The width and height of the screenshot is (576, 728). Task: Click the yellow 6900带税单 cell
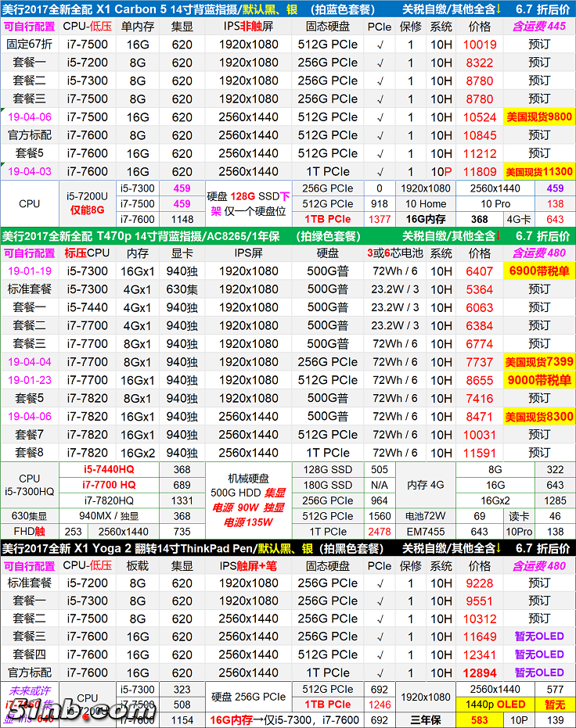click(538, 271)
